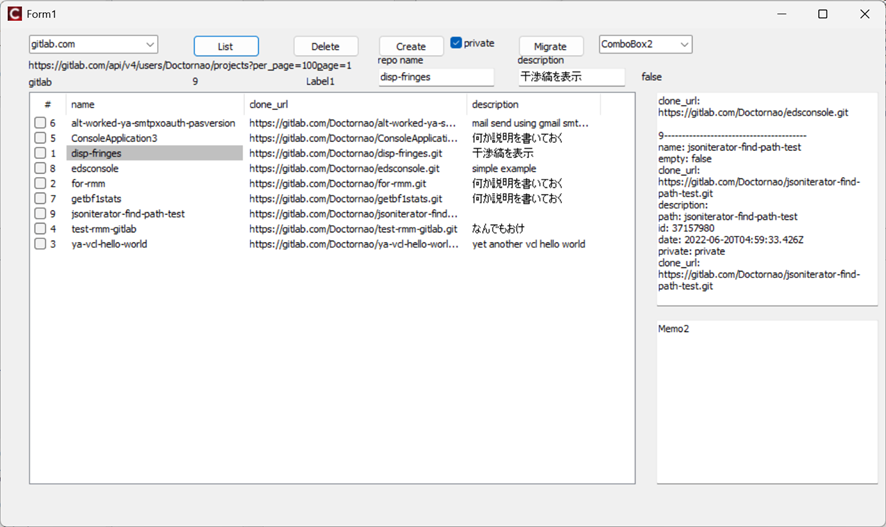Click the 'なんでもおけ' description cell
The width and height of the screenshot is (886, 527).
pos(498,229)
